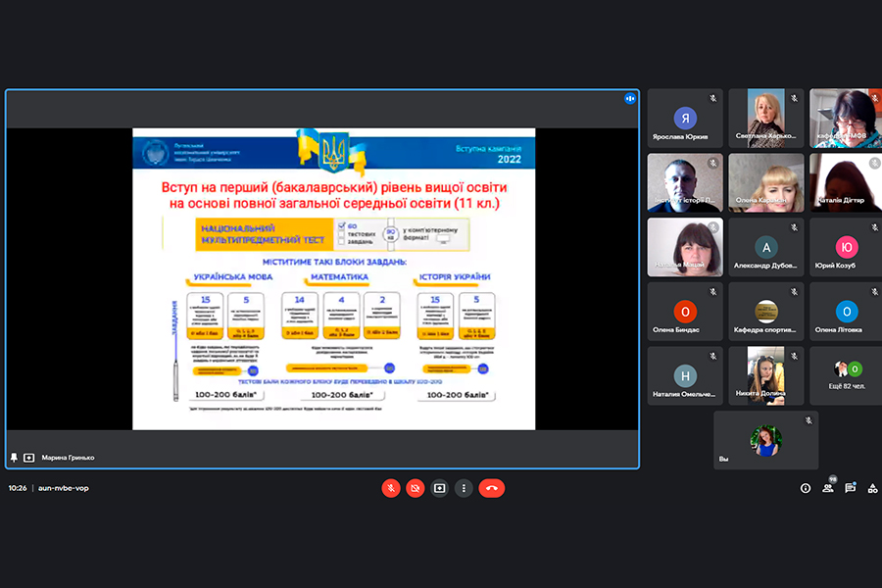This screenshot has width=882, height=588.
Task: Show the 82 more participants tile
Action: 846,376
